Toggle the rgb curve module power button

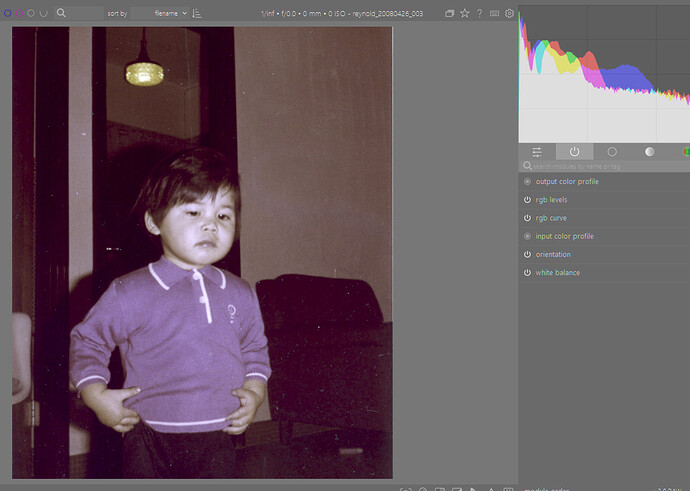[x=527, y=218]
